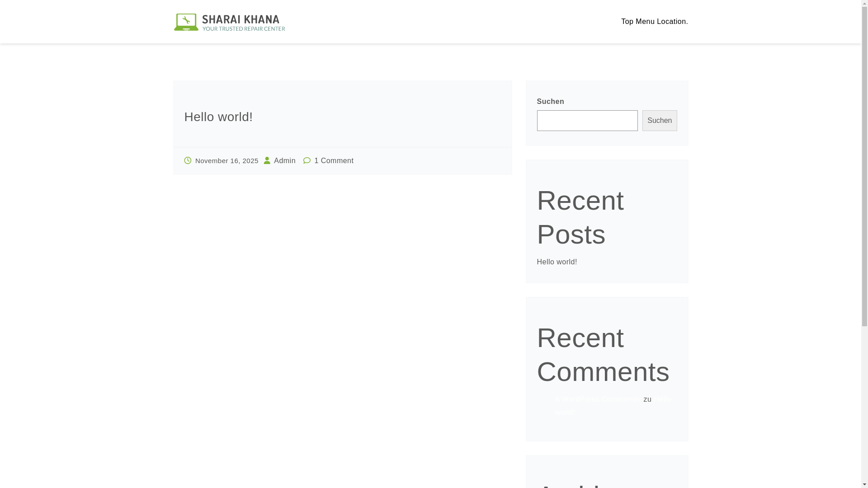
Task: Open the A WordPress Commenter link
Action: click(597, 399)
